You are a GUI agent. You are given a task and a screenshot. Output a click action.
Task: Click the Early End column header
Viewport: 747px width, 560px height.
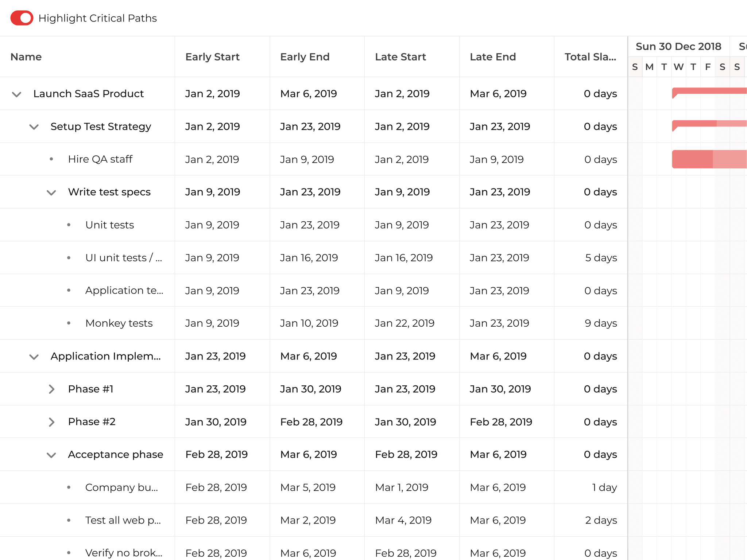[305, 57]
